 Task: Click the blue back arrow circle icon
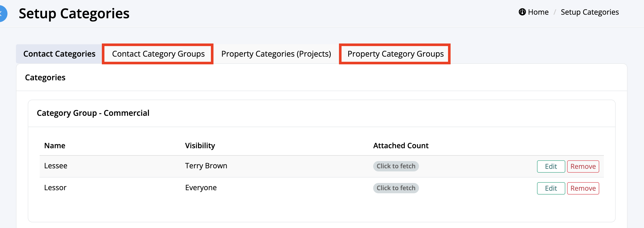pyautogui.click(x=2, y=13)
